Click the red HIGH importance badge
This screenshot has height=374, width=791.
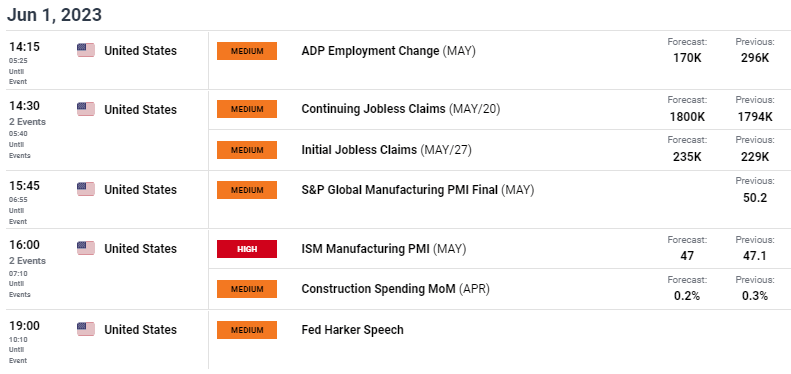247,249
